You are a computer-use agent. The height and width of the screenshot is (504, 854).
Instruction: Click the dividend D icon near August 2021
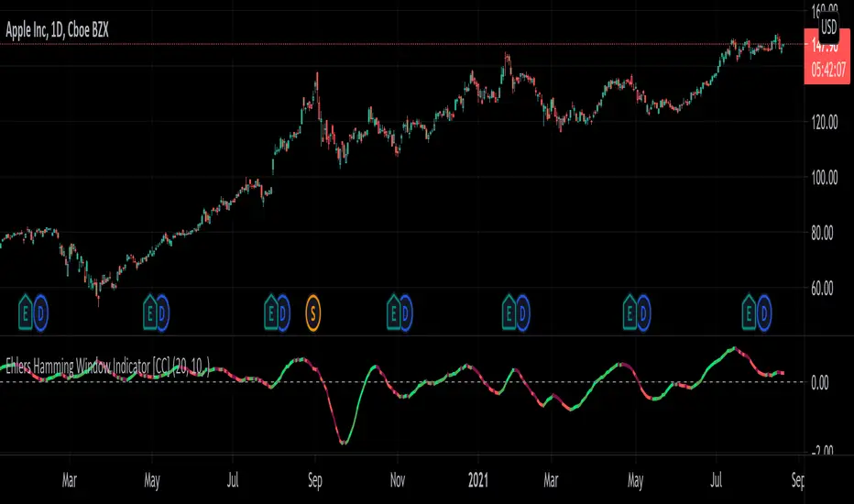764,312
